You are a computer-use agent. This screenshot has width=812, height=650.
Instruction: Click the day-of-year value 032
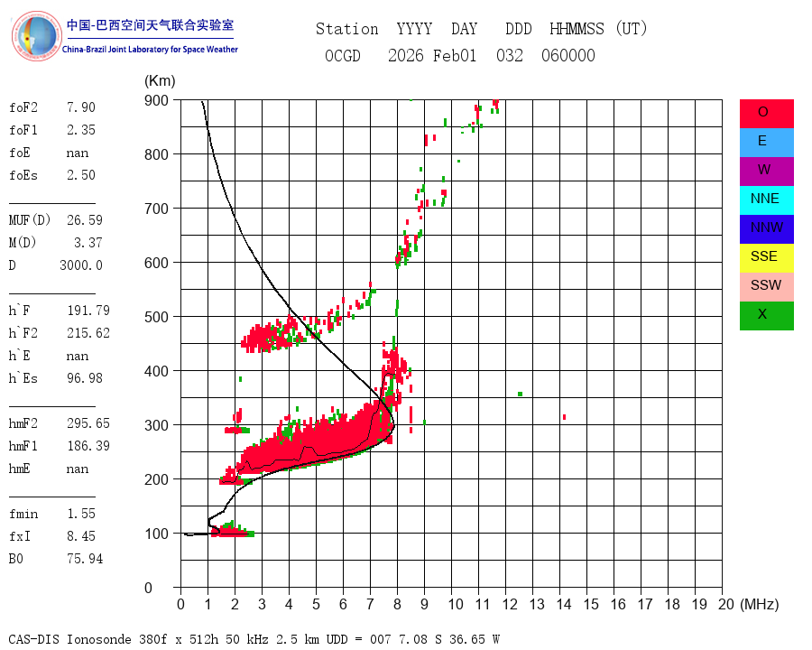pos(510,55)
